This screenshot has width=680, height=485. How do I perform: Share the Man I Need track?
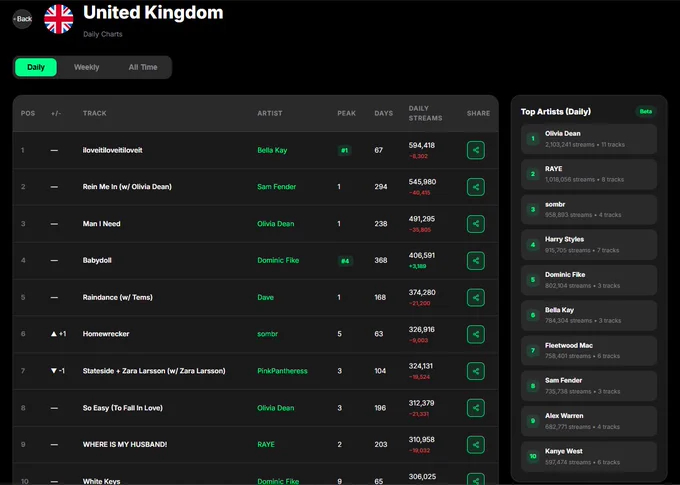[476, 224]
